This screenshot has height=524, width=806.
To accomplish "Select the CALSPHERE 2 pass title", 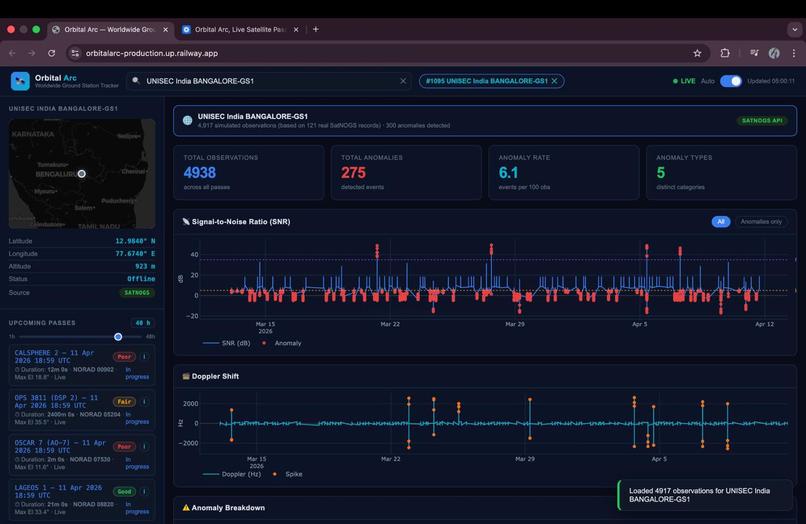I will pos(54,356).
